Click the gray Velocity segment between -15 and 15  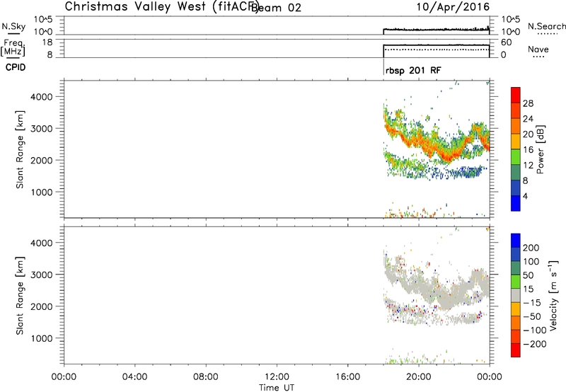tap(516, 295)
